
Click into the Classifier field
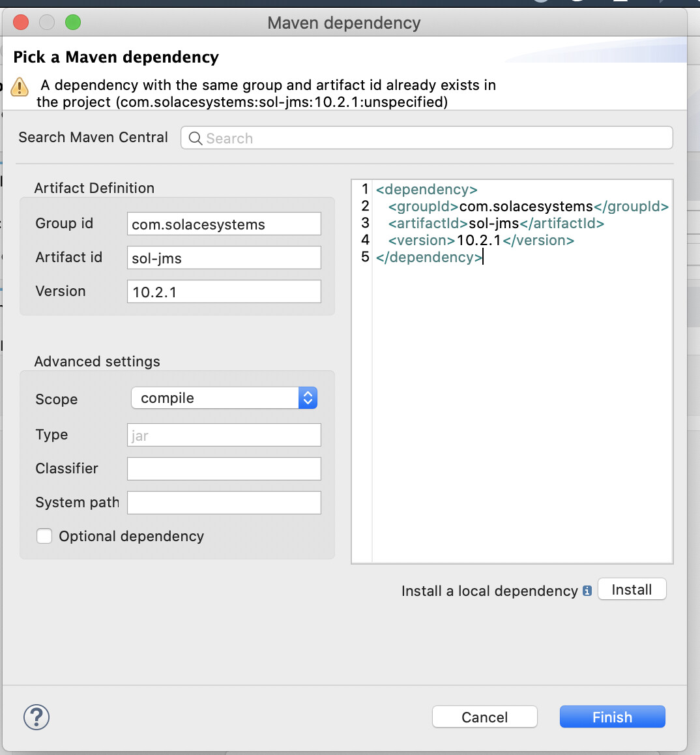click(x=224, y=469)
